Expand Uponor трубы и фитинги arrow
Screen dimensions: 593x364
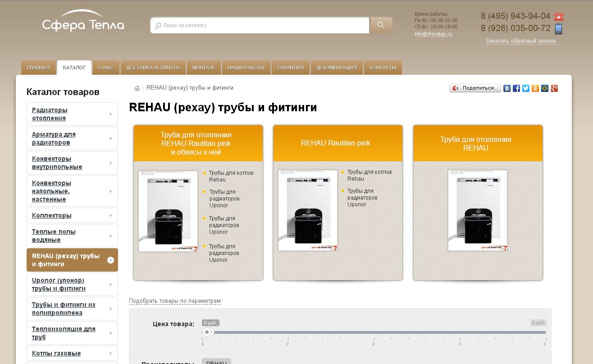click(111, 284)
